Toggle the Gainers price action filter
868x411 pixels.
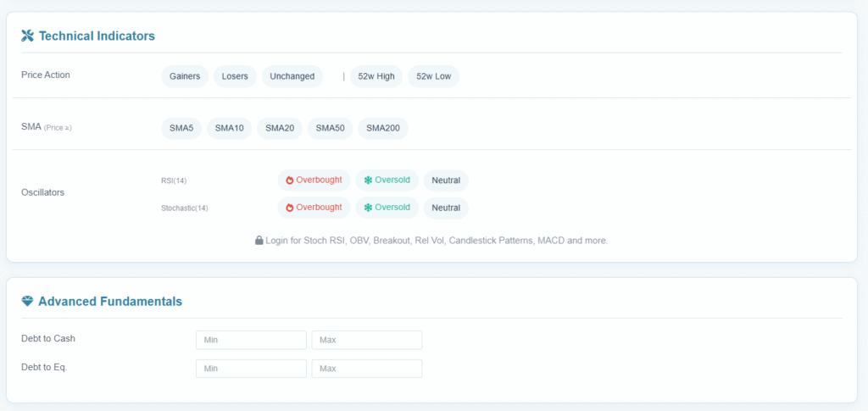click(185, 76)
